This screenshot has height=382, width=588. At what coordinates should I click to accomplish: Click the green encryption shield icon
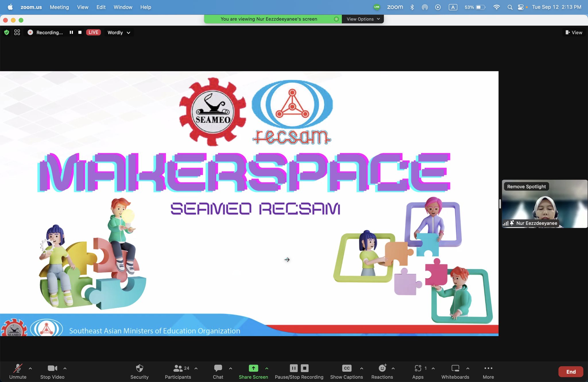pos(7,32)
